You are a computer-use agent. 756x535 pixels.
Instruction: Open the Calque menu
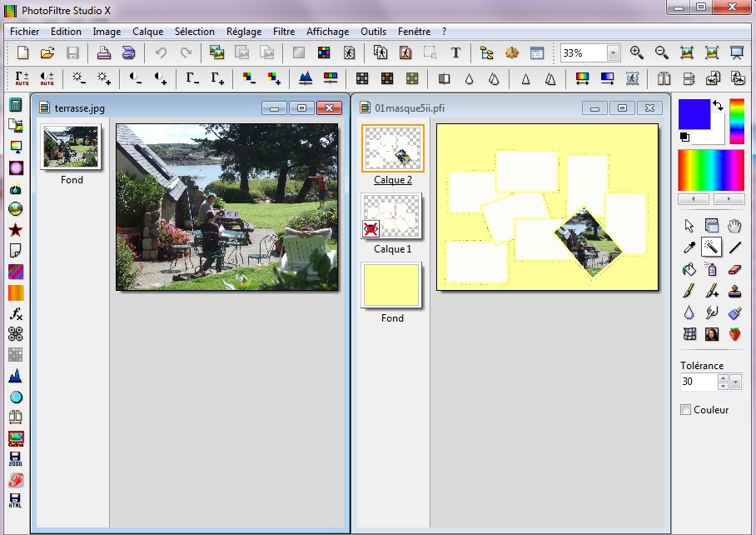coord(147,32)
